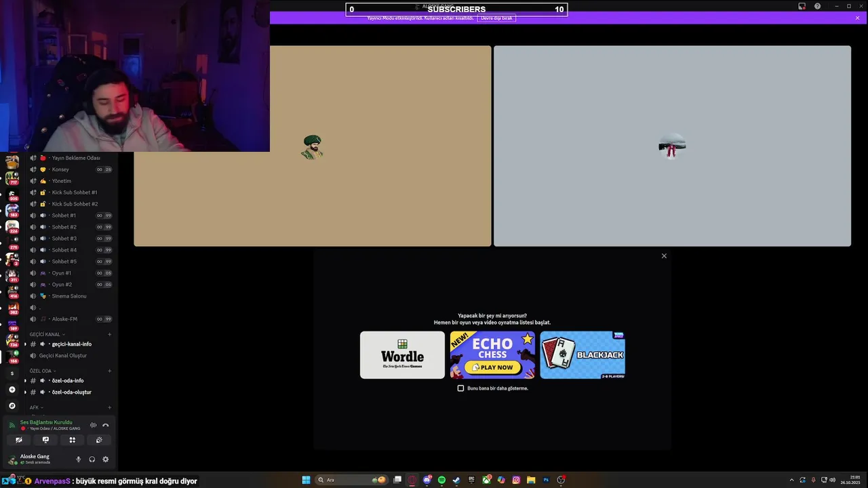Open the discover servers compass icon
This screenshot has width=868, height=488.
(12, 406)
